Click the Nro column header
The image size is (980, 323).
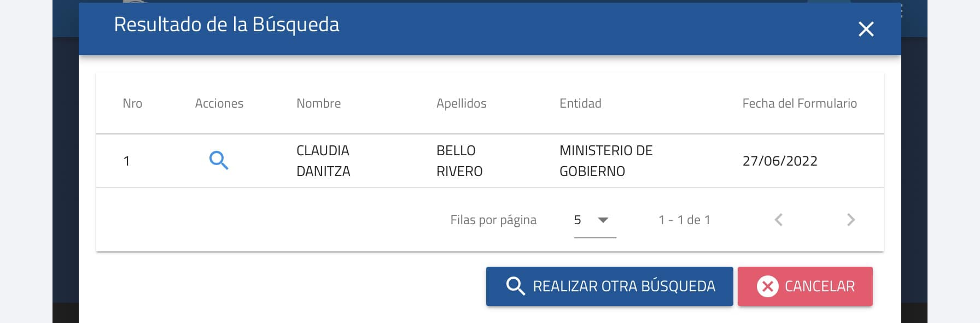pyautogui.click(x=132, y=103)
